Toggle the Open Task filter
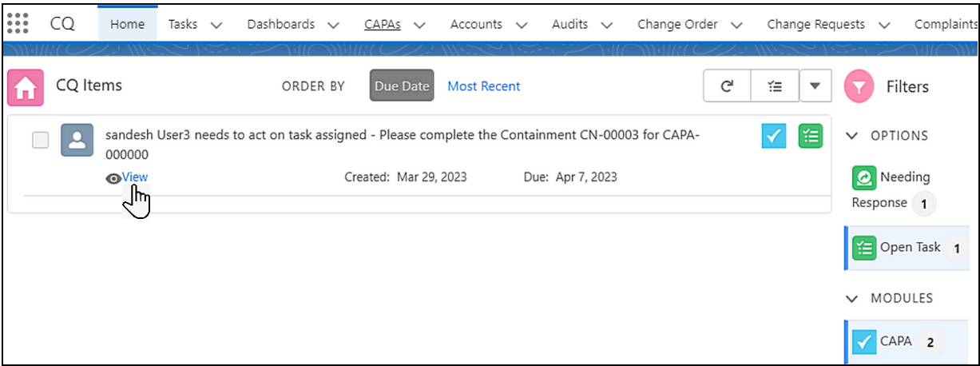980x366 pixels. tap(909, 248)
